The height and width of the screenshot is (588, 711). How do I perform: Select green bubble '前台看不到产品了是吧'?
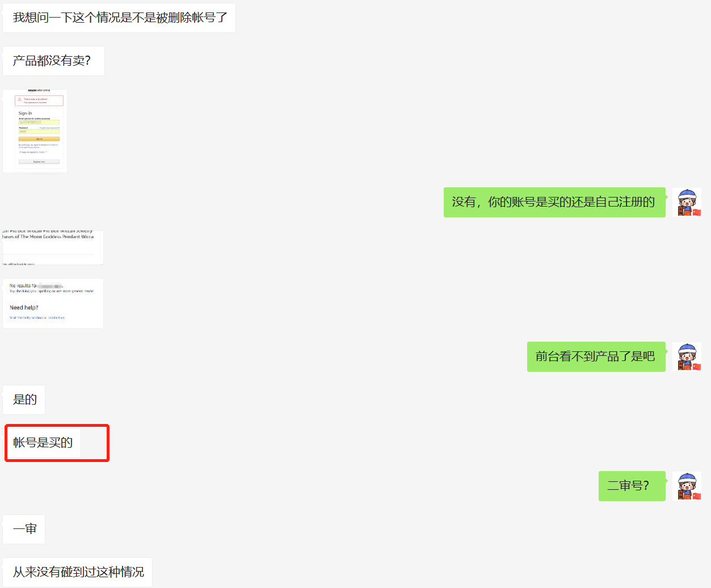click(596, 356)
